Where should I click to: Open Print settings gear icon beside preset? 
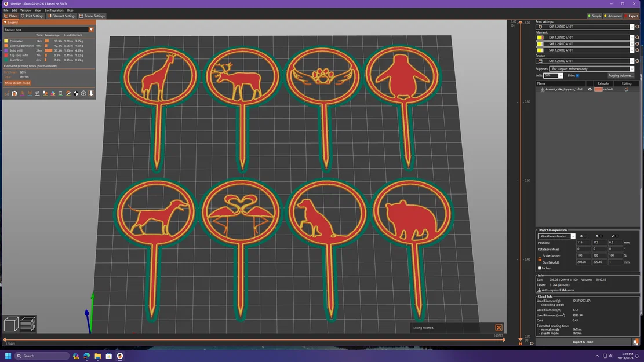637,27
